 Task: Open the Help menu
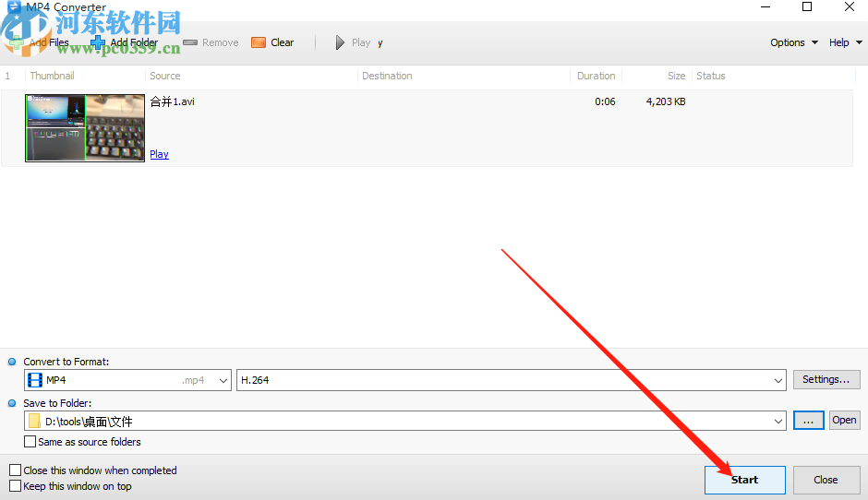click(845, 42)
